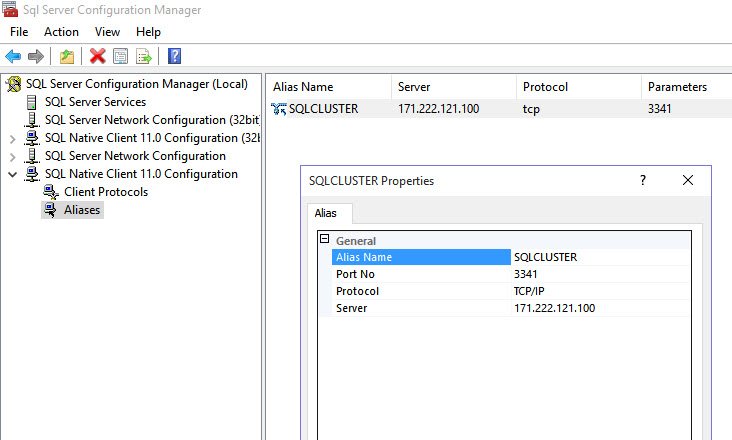
Task: Select SQL Server Network Configuration (32bit) item
Action: coord(152,120)
